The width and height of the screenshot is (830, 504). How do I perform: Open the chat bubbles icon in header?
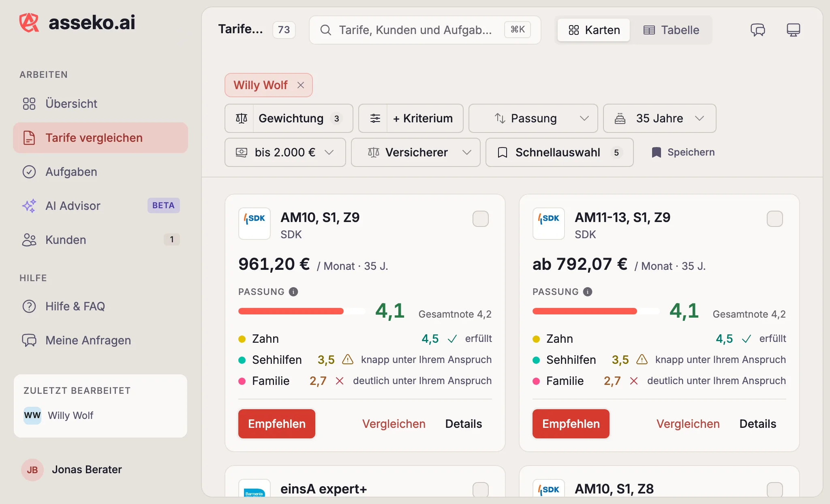pos(757,30)
